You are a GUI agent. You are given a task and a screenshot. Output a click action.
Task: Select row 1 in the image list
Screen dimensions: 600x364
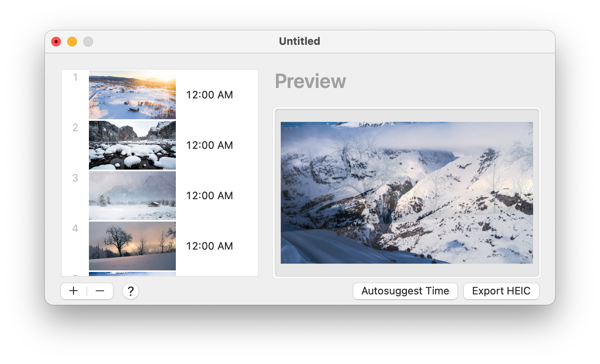(x=75, y=77)
